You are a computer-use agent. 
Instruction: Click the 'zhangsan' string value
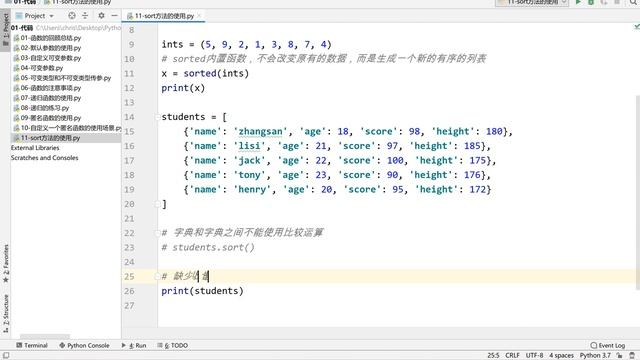pos(260,131)
